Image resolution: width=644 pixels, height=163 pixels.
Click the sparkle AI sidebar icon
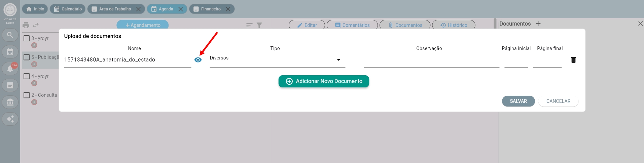pyautogui.click(x=10, y=119)
